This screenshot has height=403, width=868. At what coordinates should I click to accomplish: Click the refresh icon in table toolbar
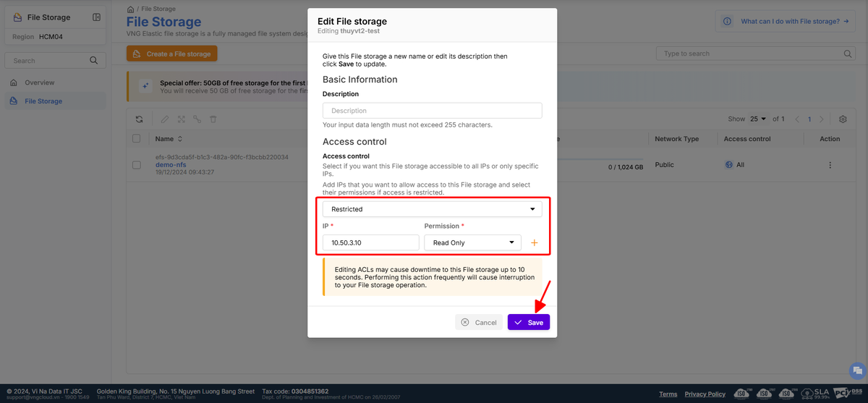(x=139, y=119)
